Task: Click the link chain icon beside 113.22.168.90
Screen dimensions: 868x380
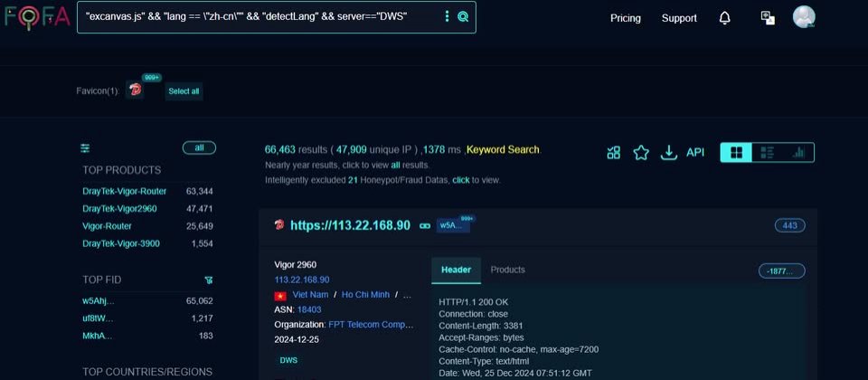Action: pyautogui.click(x=425, y=225)
